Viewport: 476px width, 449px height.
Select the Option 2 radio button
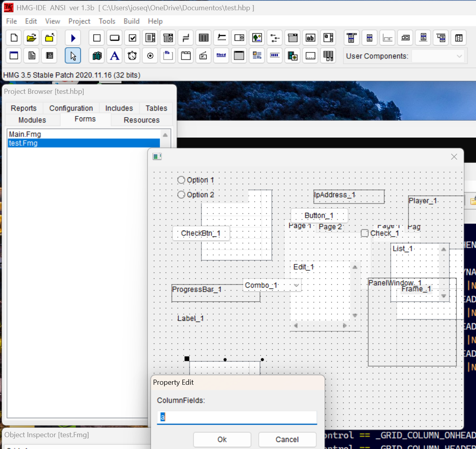pyautogui.click(x=181, y=195)
